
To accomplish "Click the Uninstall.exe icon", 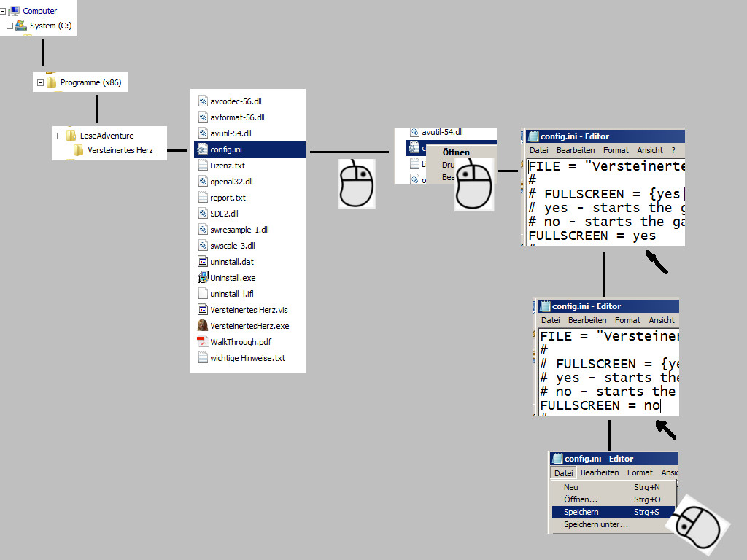I will [204, 278].
